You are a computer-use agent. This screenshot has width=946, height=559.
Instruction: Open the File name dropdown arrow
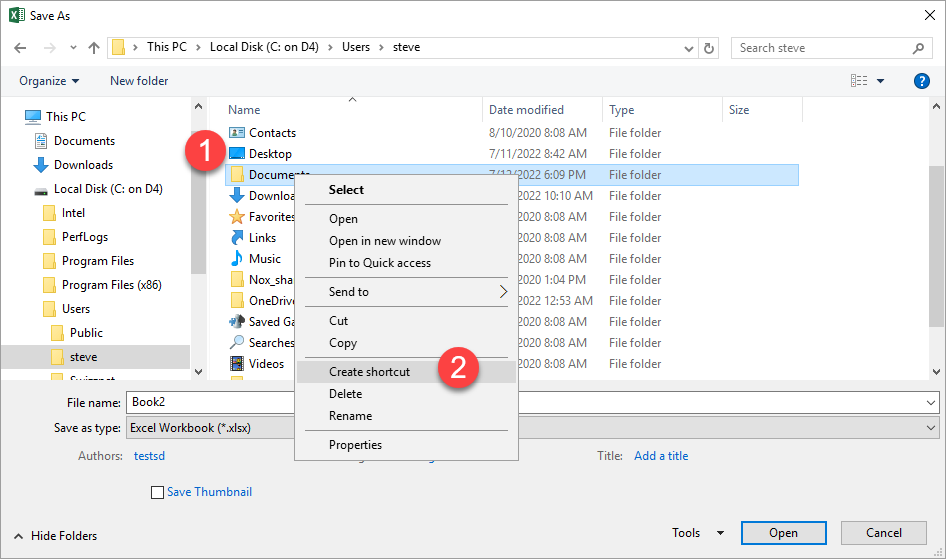pyautogui.click(x=931, y=403)
